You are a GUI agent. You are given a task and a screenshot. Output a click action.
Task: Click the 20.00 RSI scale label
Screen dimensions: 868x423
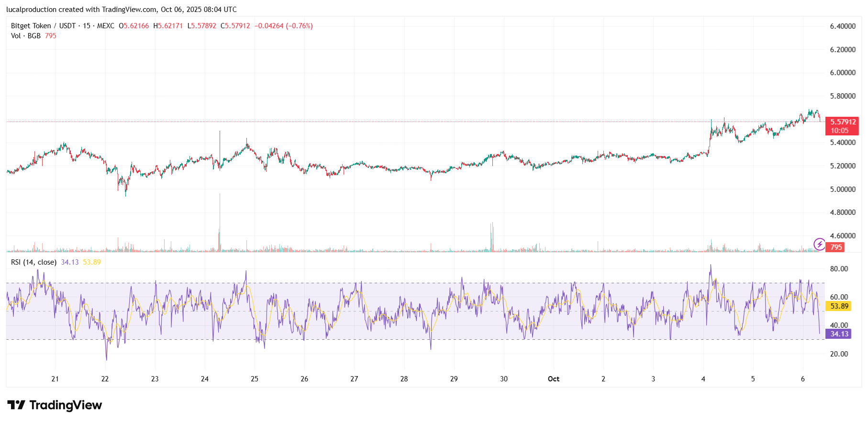pos(839,354)
